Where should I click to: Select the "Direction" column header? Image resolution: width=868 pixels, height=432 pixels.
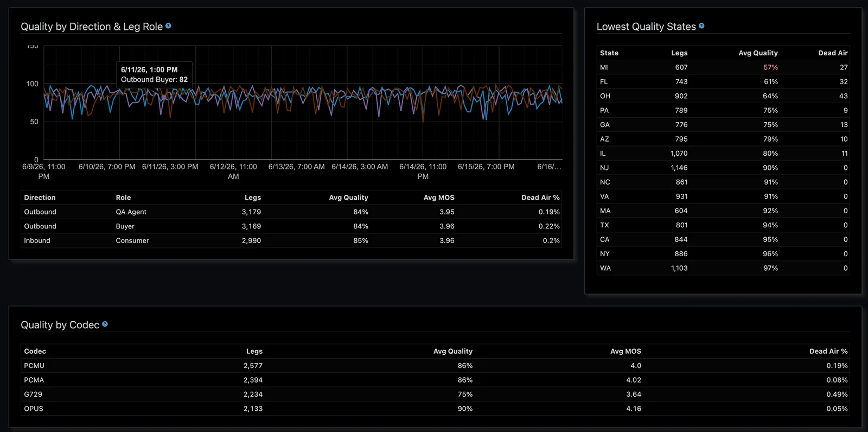(x=40, y=198)
